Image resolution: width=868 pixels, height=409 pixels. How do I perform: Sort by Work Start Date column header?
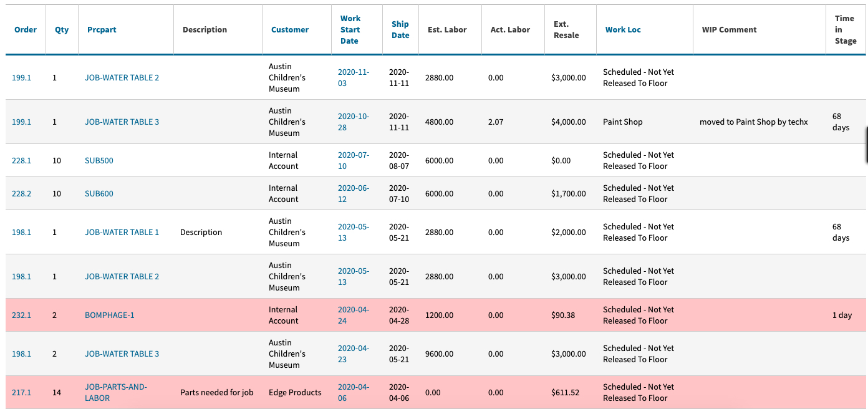350,29
